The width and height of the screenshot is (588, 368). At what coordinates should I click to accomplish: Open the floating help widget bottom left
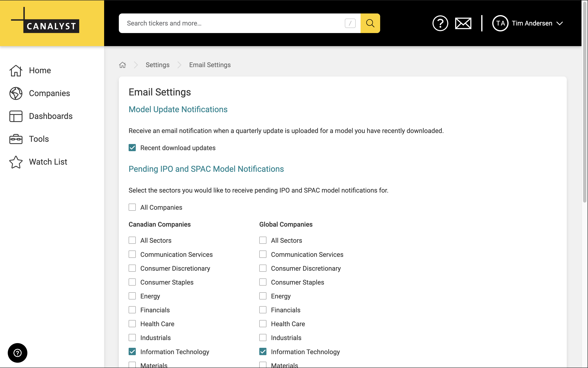[x=18, y=353]
